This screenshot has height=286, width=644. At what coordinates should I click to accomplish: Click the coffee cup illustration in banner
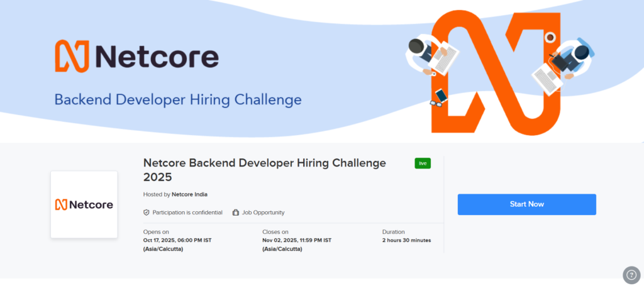[x=551, y=37]
